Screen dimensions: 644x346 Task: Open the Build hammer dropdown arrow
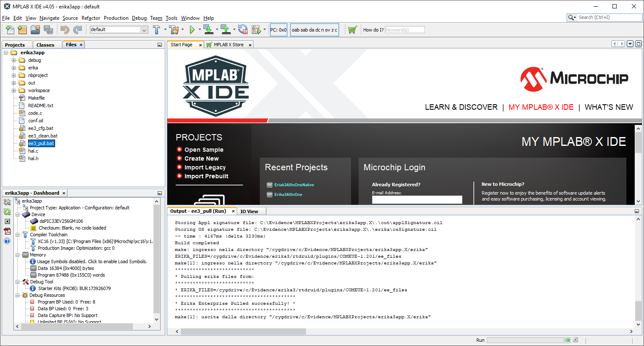[165, 30]
